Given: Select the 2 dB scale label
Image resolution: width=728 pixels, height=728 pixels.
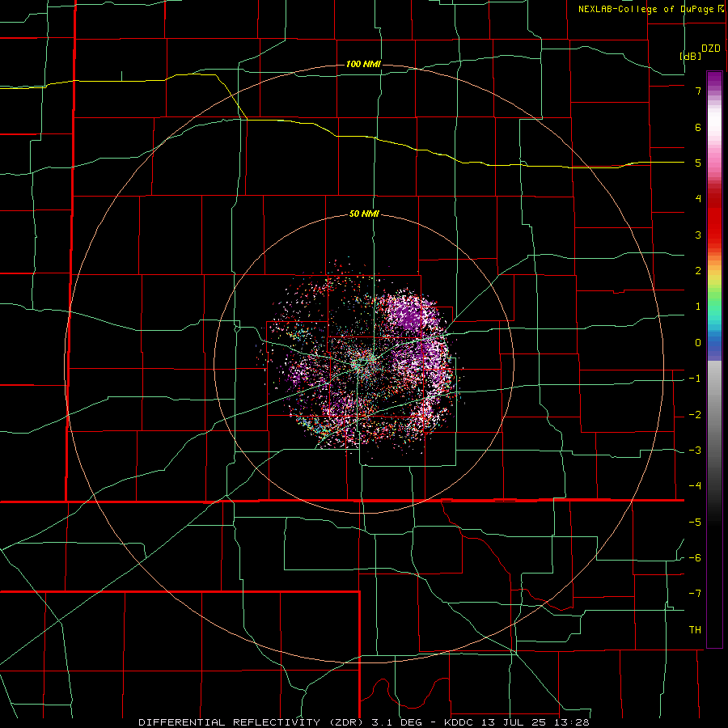Looking at the screenshot, I should click(x=698, y=271).
